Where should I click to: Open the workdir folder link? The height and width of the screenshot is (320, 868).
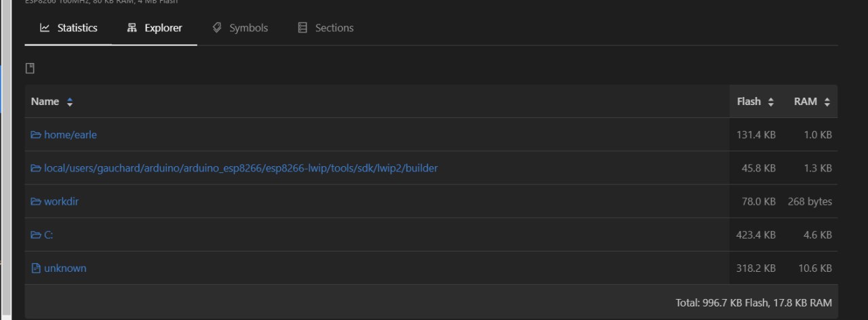coord(62,201)
